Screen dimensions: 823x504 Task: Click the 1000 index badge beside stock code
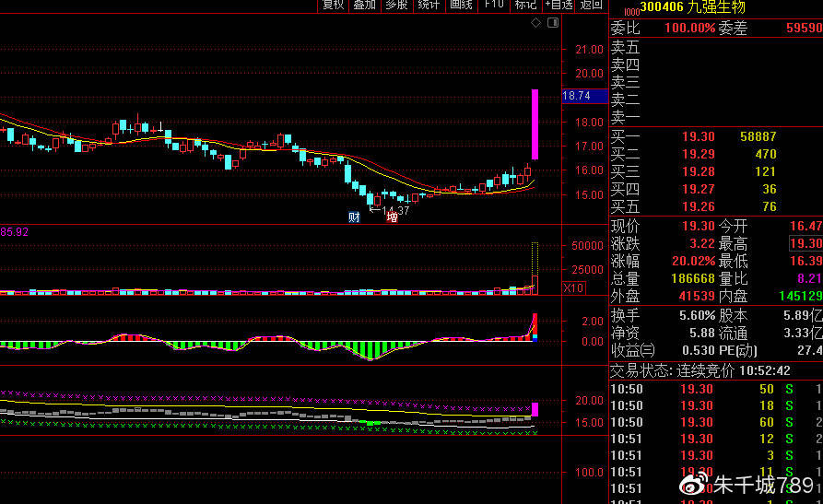tap(631, 11)
